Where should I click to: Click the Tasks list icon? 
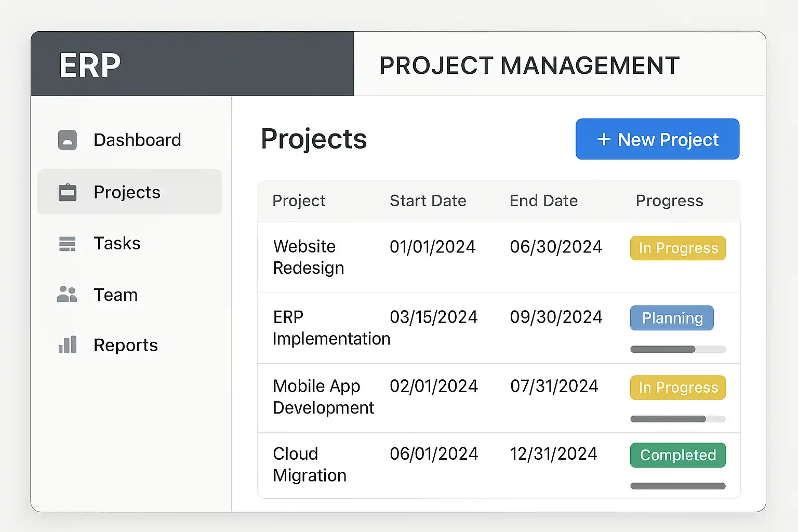pyautogui.click(x=68, y=244)
